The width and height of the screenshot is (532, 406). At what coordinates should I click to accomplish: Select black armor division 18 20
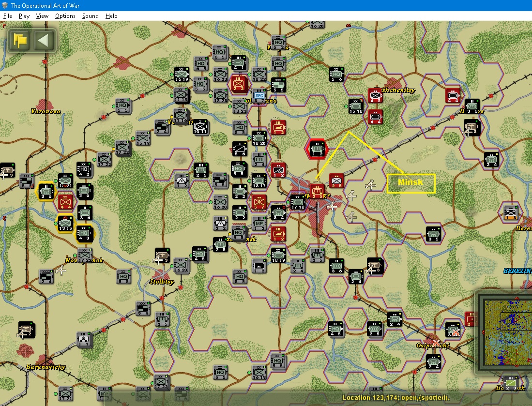259,138
